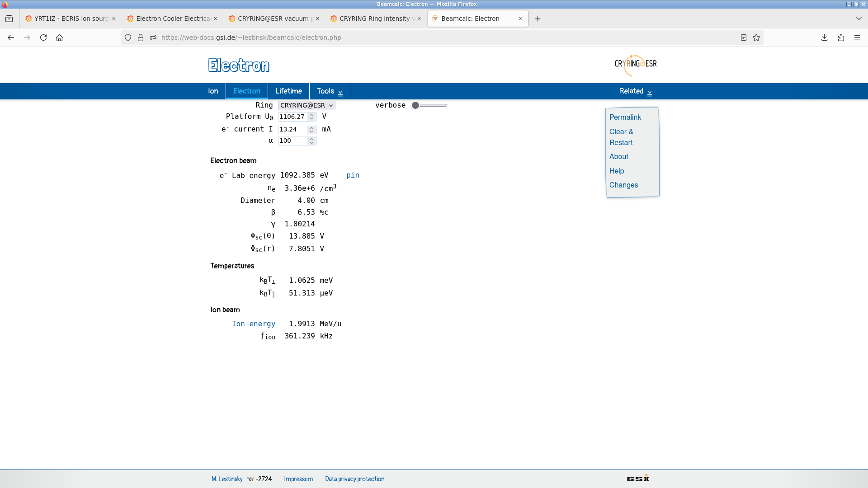Click the browser home icon
The image size is (868, 488).
pos(59,38)
